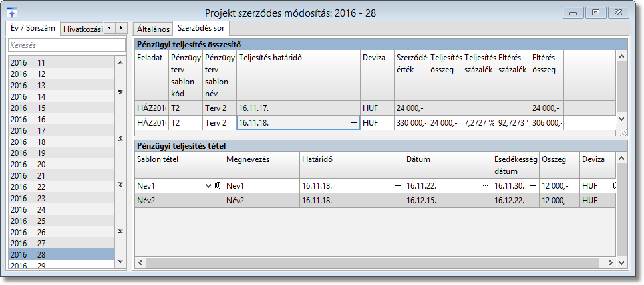Select record 2016 11

[61, 62]
